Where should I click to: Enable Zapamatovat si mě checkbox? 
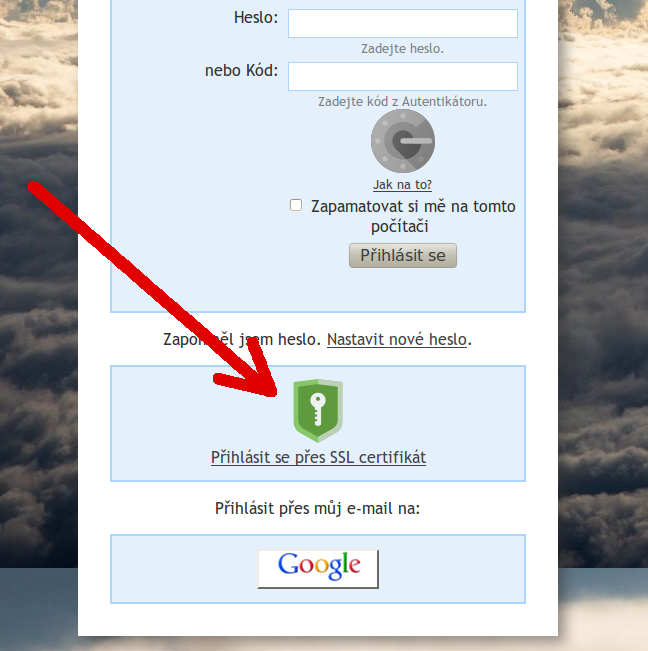pos(296,205)
